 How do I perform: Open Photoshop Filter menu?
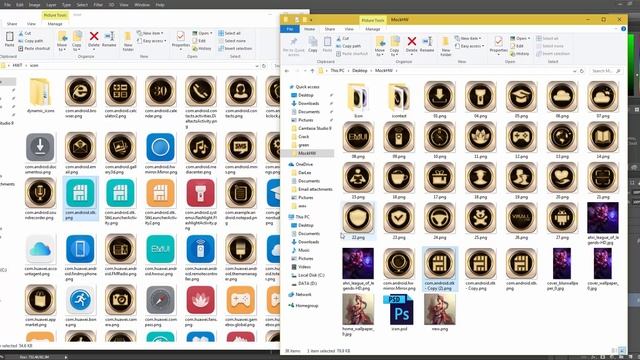click(x=98, y=5)
